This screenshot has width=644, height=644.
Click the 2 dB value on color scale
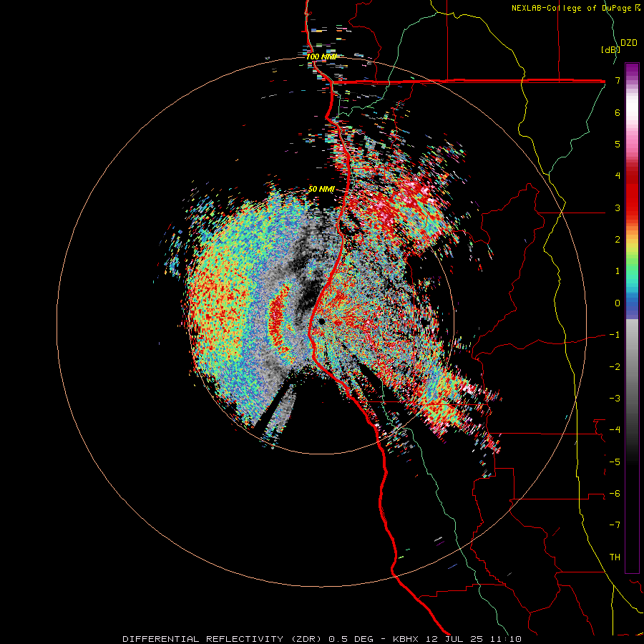pyautogui.click(x=618, y=240)
